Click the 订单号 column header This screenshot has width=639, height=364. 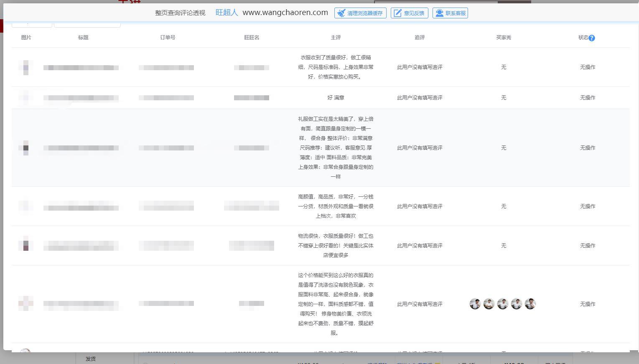(x=168, y=38)
